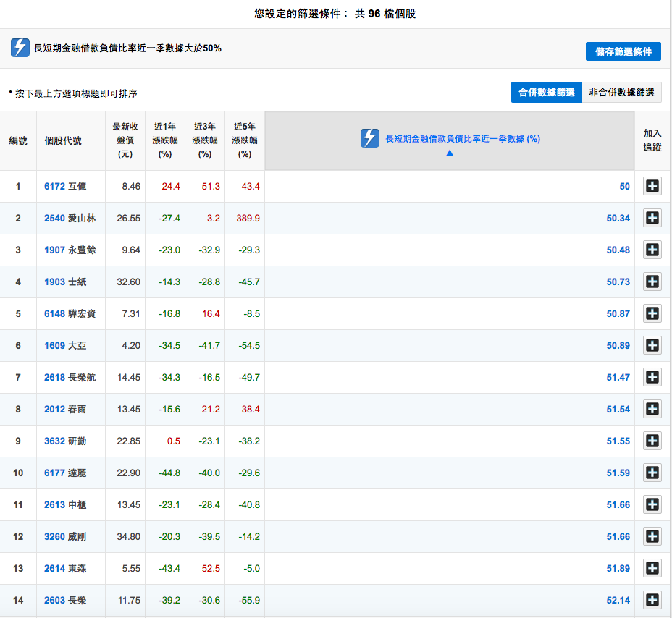Open stock 6148 驊宏資 link
The height and width of the screenshot is (618, 672).
click(x=70, y=313)
